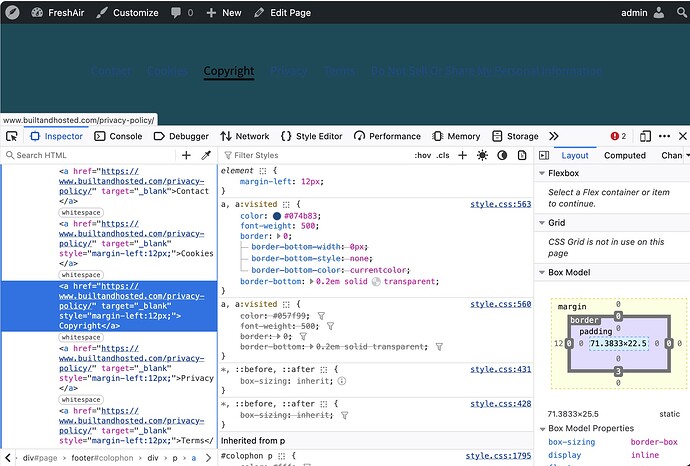Open the style.css:560 source link
This screenshot has width=690, height=466.
coord(500,304)
